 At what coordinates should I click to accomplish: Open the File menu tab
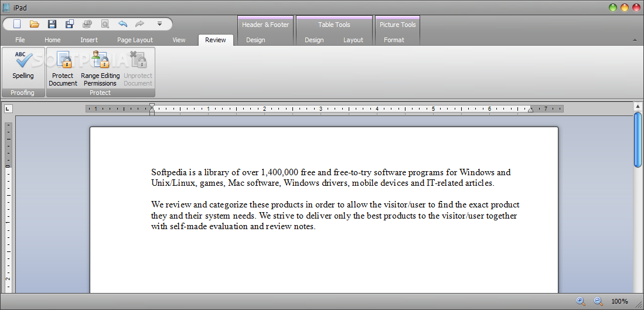click(20, 40)
